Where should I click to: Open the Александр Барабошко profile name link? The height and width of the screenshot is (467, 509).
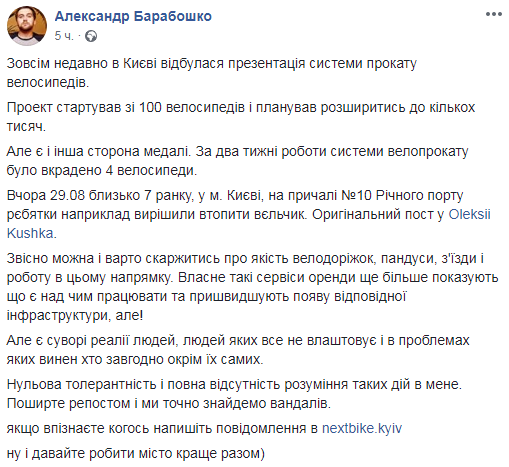(x=133, y=16)
